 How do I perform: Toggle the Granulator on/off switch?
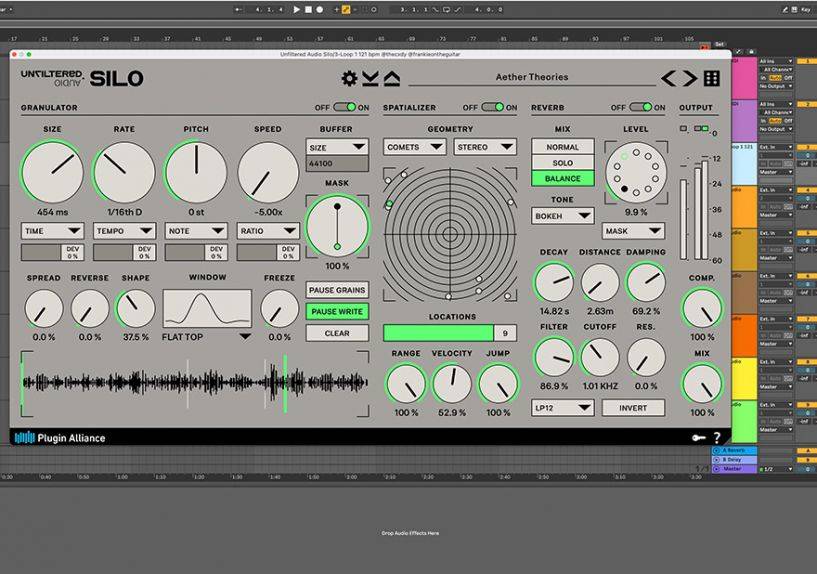tap(344, 107)
